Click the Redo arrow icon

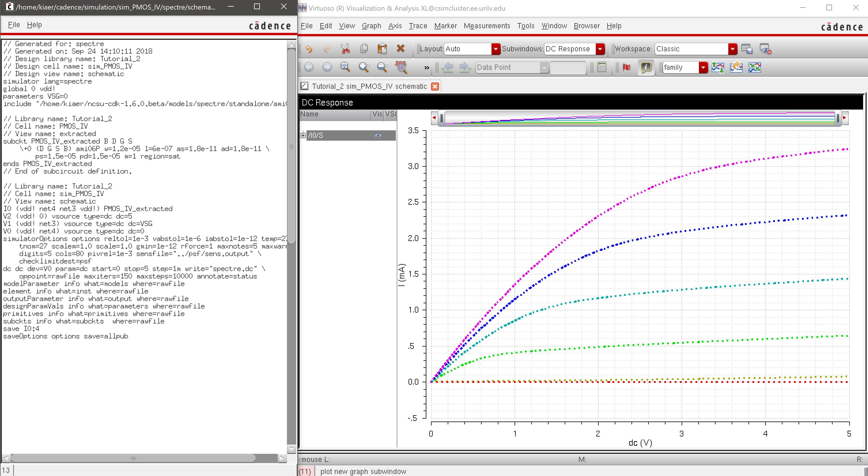pos(327,49)
